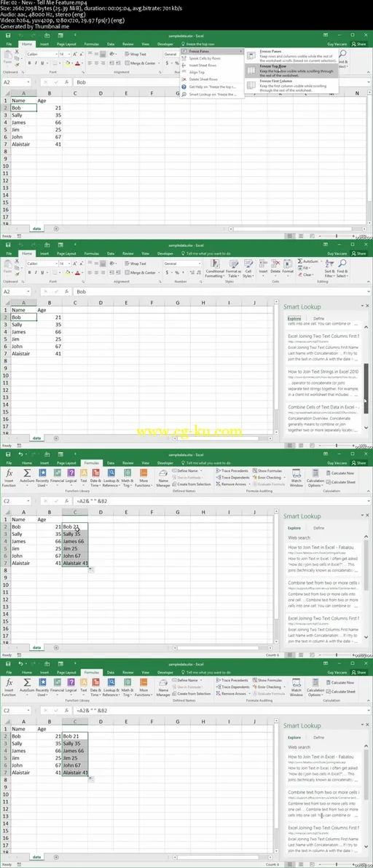Open Smart Lookup on 'freeze the...' entry
Image resolution: width=373 pixels, height=868 pixels.
click(212, 94)
